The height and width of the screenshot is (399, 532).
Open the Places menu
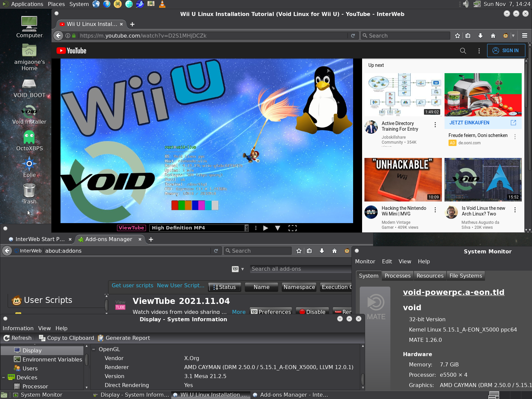click(x=56, y=4)
